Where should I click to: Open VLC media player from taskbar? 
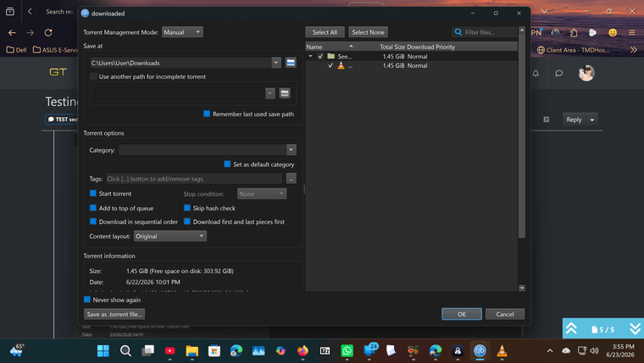pyautogui.click(x=502, y=350)
